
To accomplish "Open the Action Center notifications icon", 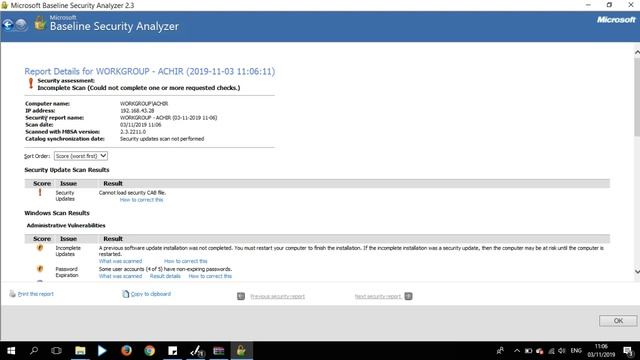I will pyautogui.click(x=628, y=351).
